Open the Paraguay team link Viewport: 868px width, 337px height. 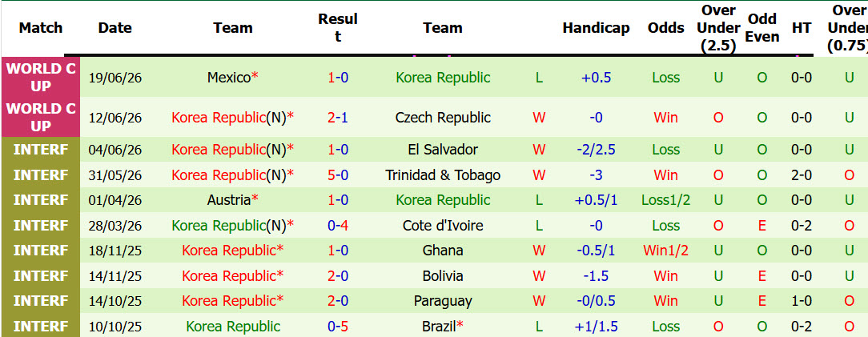pos(443,301)
